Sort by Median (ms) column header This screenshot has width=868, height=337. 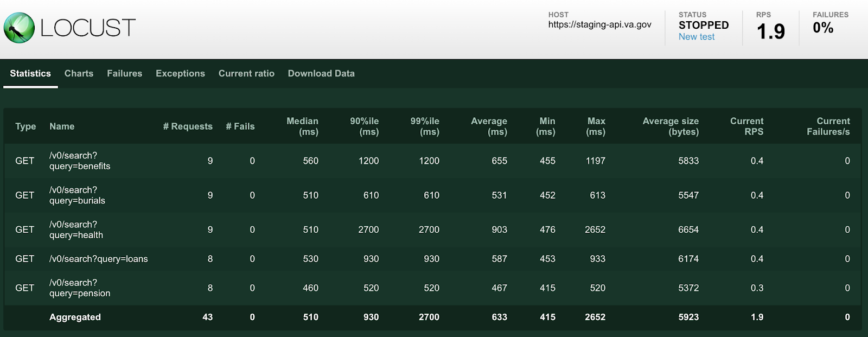[x=302, y=126]
